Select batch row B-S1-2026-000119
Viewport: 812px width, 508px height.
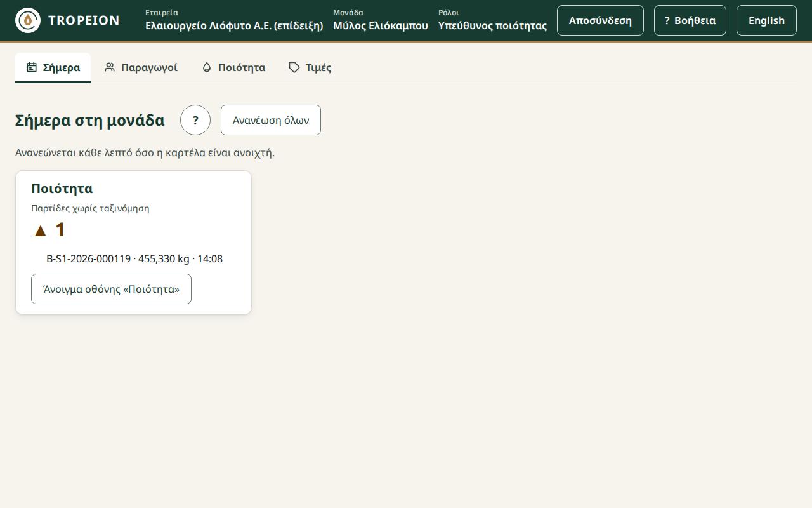134,258
